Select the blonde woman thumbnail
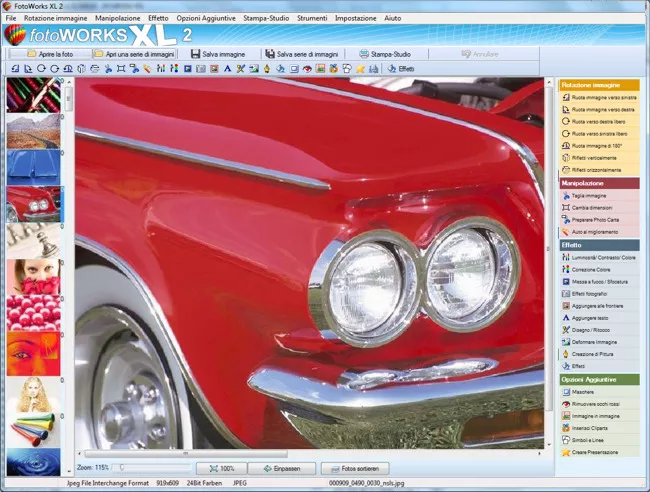 coord(33,394)
